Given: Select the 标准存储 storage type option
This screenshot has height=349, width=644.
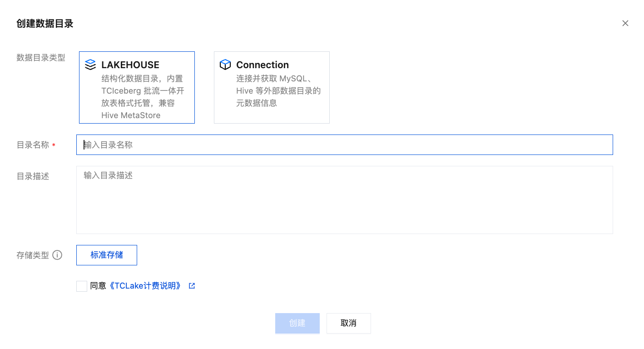Looking at the screenshot, I should tap(107, 255).
